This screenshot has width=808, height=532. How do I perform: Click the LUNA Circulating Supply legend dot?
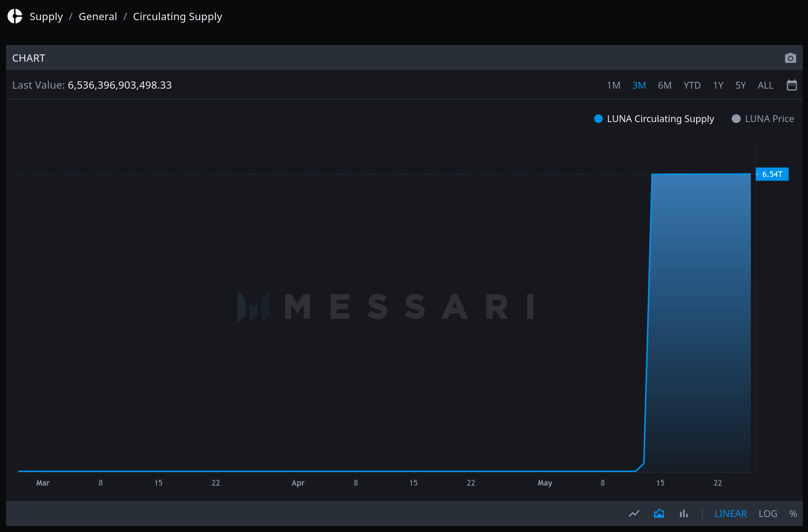click(598, 119)
